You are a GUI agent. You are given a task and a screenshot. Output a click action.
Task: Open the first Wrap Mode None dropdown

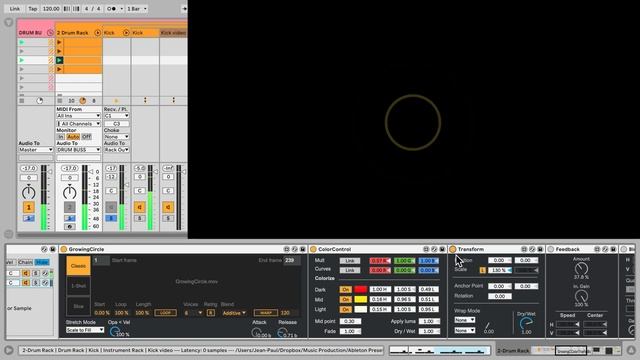[464, 320]
